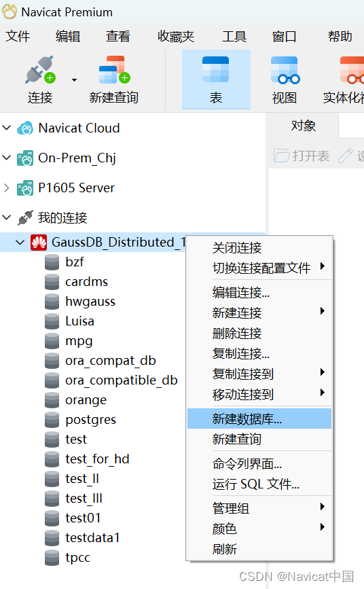The width and height of the screenshot is (364, 589).
Task: Open the 窗口 menu
Action: [x=285, y=37]
